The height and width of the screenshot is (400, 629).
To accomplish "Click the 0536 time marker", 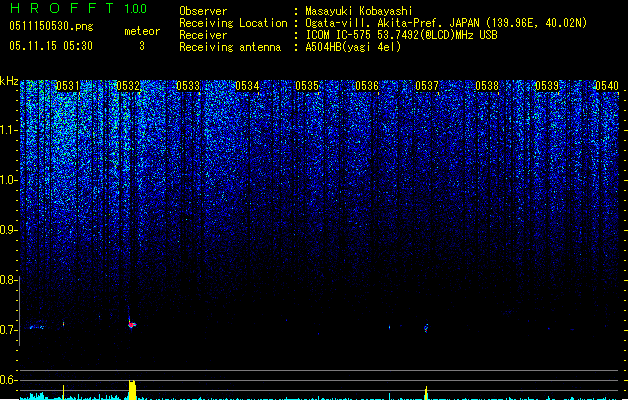I will (x=367, y=86).
